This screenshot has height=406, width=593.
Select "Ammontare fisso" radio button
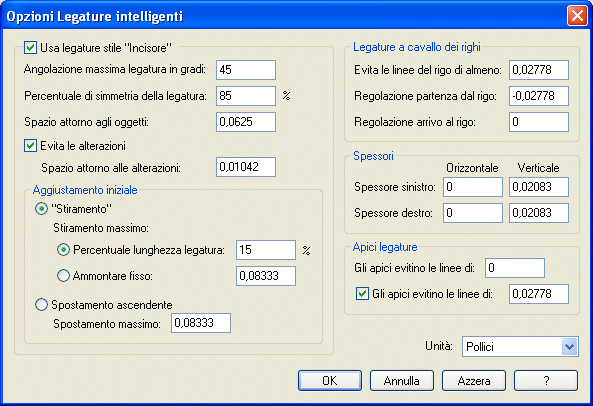(63, 276)
